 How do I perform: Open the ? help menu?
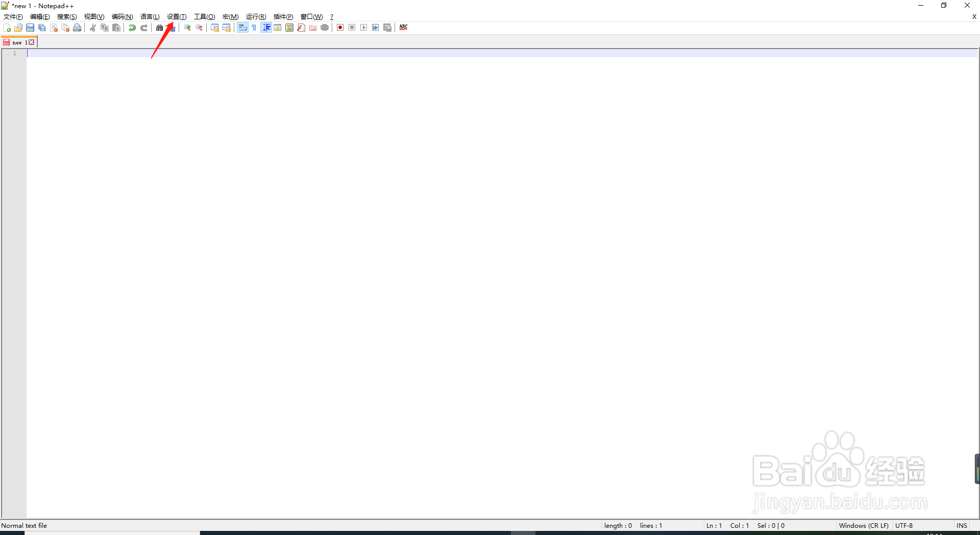[332, 17]
